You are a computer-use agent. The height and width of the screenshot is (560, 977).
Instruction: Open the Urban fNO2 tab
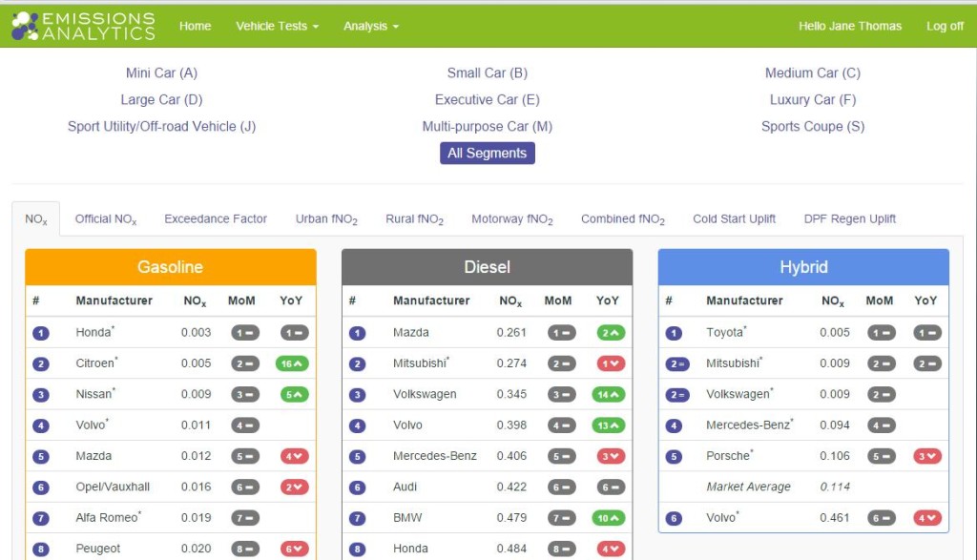point(326,219)
